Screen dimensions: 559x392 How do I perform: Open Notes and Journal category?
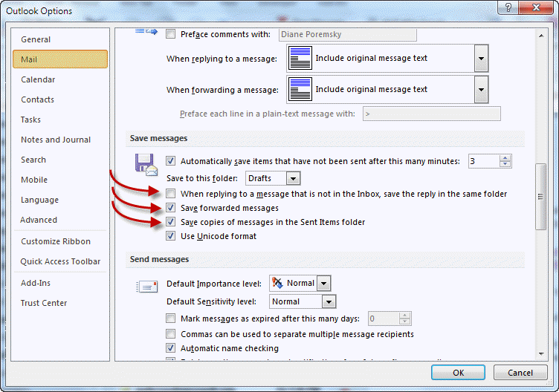click(x=60, y=140)
